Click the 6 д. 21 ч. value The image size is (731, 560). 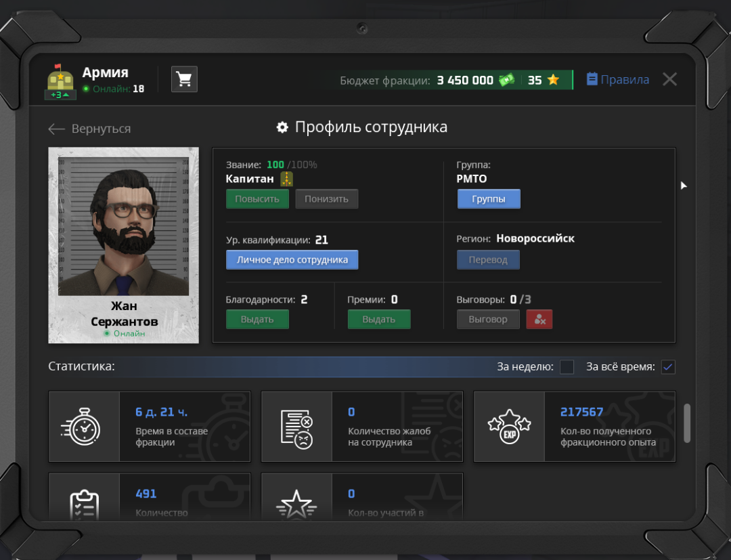[161, 412]
